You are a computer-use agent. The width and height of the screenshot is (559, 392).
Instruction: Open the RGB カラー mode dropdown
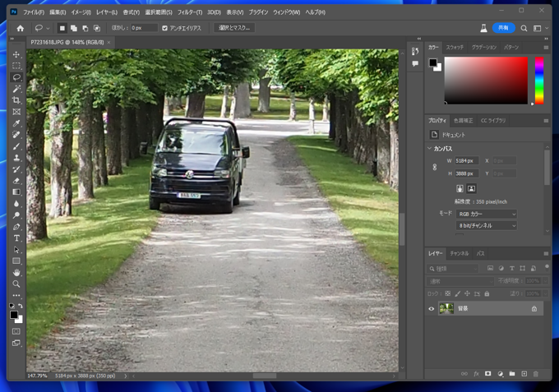click(487, 214)
